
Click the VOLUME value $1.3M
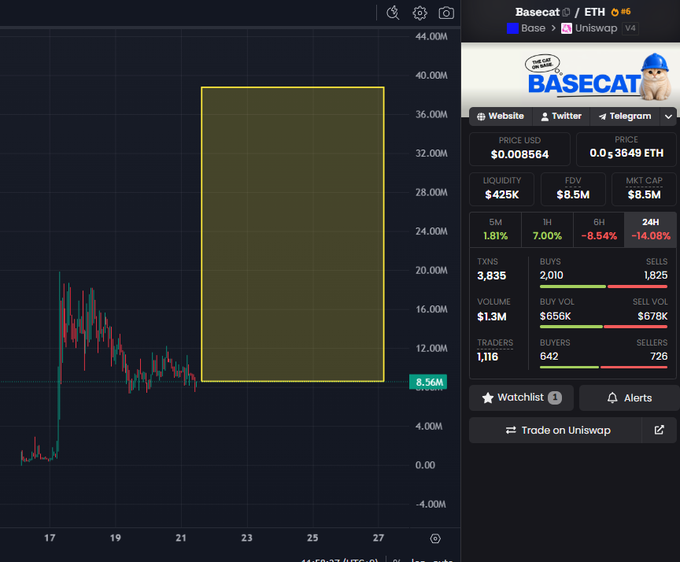[x=491, y=317]
